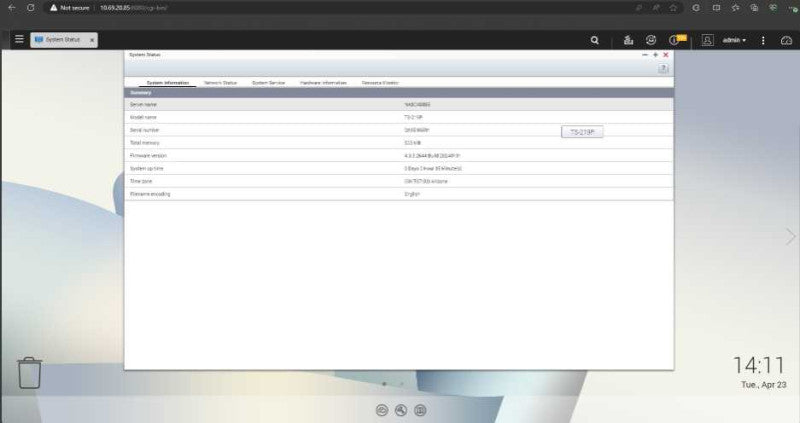This screenshot has height=423, width=800.
Task: Select the Server name row label
Action: pos(143,105)
